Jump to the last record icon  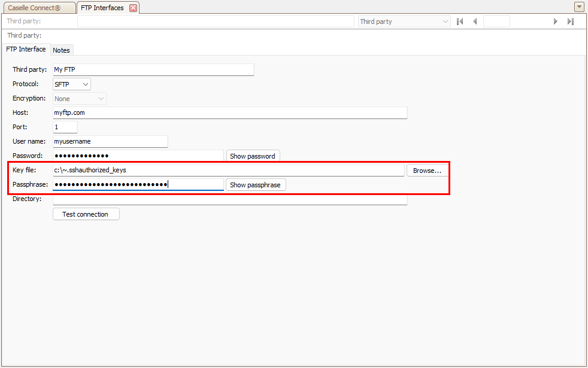click(571, 22)
